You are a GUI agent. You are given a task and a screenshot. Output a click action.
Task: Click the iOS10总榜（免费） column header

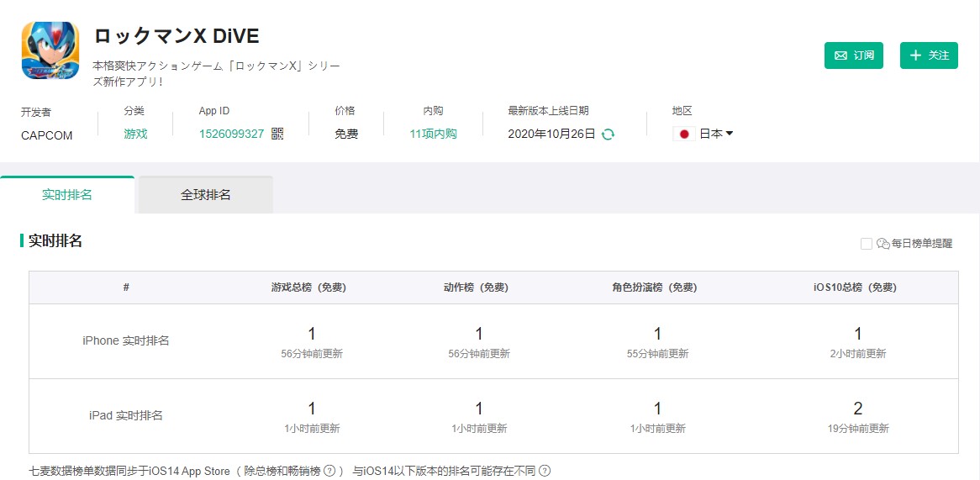pos(855,287)
